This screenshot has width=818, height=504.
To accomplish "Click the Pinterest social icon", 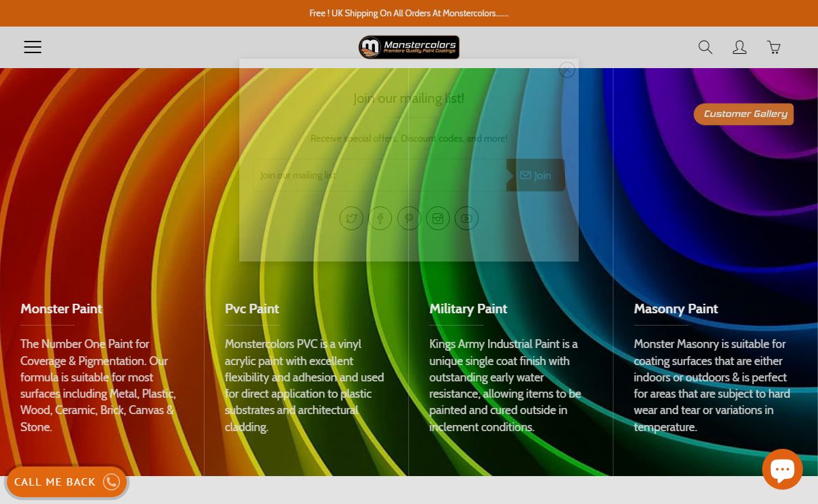I will 409,219.
